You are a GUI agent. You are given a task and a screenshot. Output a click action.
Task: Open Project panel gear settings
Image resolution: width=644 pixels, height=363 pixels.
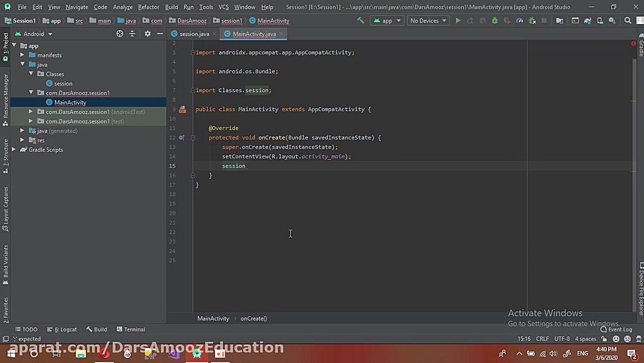(x=147, y=34)
